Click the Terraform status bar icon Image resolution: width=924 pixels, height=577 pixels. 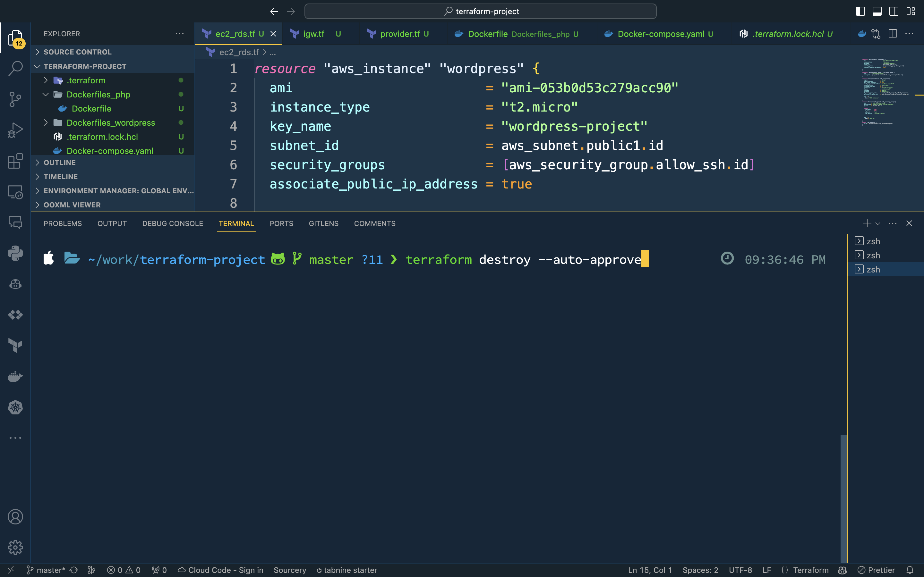click(x=804, y=570)
